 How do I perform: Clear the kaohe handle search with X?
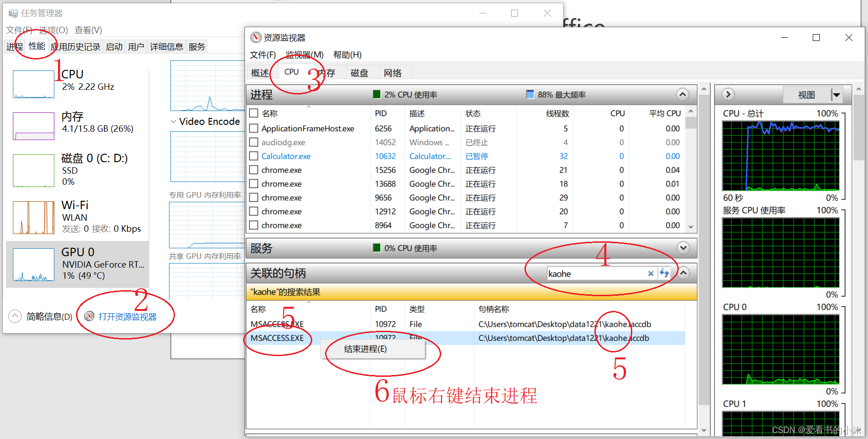(x=651, y=274)
